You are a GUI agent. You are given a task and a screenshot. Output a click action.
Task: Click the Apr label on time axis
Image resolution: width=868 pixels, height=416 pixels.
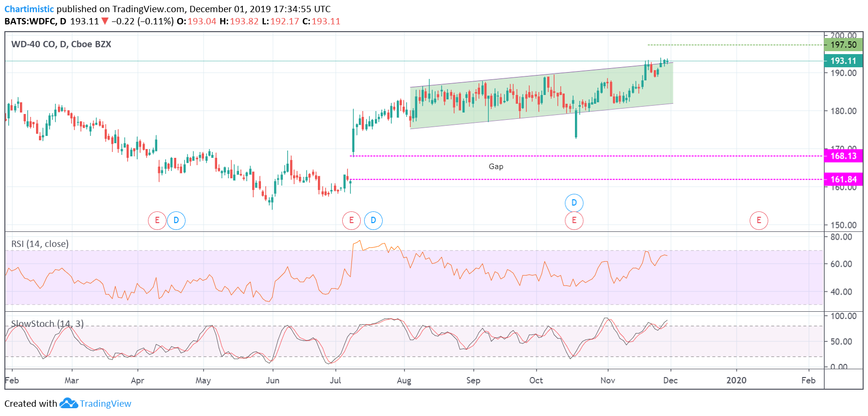pos(138,380)
